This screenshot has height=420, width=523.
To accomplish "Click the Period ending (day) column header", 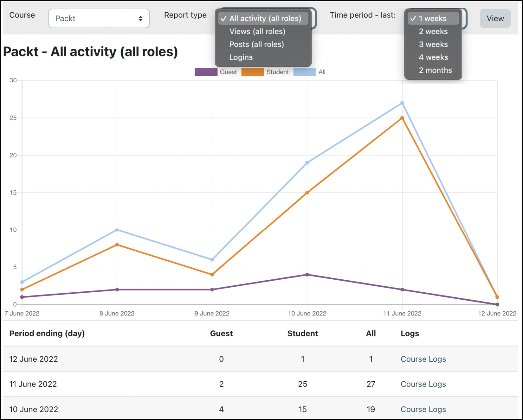I will click(47, 333).
